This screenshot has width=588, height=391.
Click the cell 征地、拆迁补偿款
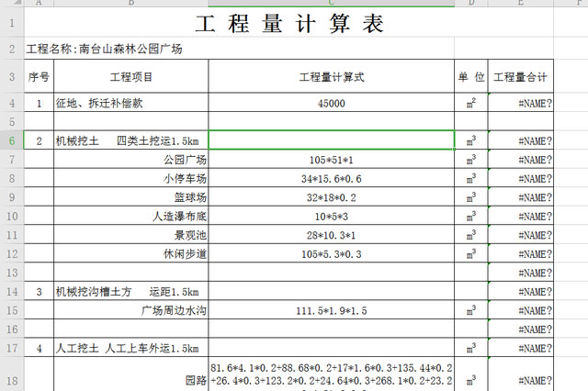coord(130,103)
